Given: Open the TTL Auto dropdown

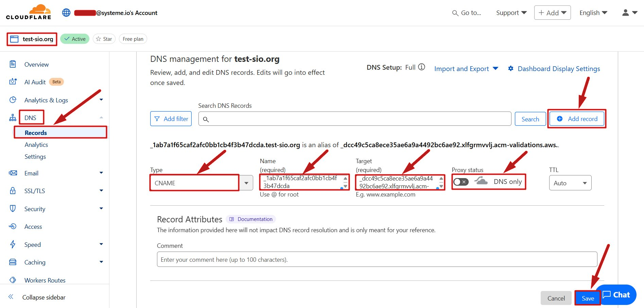Looking at the screenshot, I should [570, 183].
